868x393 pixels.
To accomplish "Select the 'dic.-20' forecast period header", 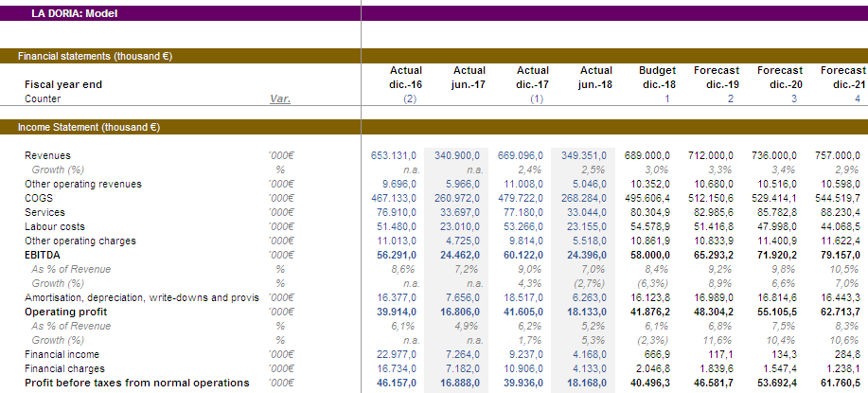I will point(786,84).
